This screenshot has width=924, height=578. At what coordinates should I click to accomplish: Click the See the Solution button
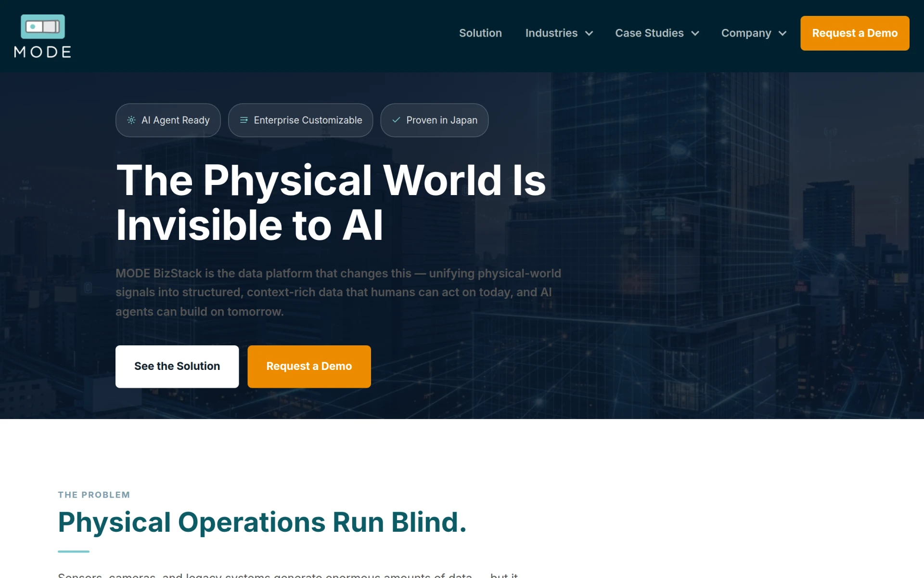click(x=177, y=367)
